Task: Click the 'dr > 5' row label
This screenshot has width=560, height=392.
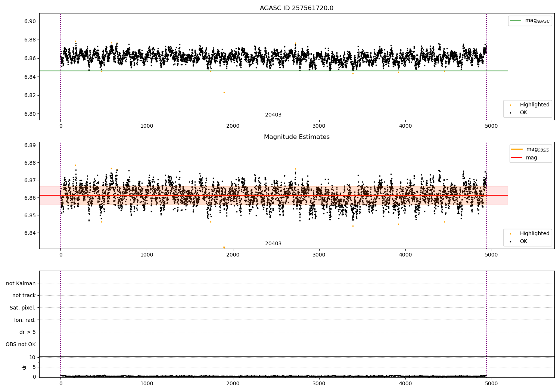Action: click(x=27, y=332)
